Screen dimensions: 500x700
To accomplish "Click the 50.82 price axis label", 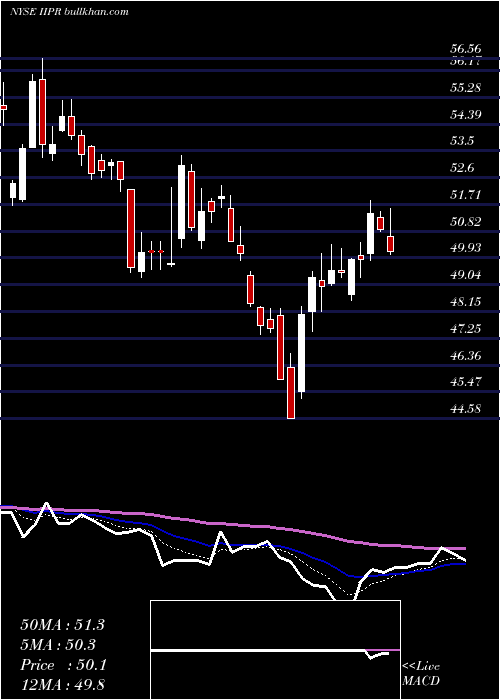I will click(466, 221).
